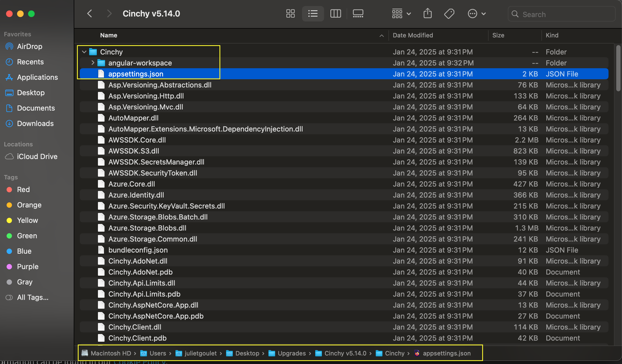The height and width of the screenshot is (364, 622).
Task: Click the Edit Tags icon
Action: pos(449,13)
